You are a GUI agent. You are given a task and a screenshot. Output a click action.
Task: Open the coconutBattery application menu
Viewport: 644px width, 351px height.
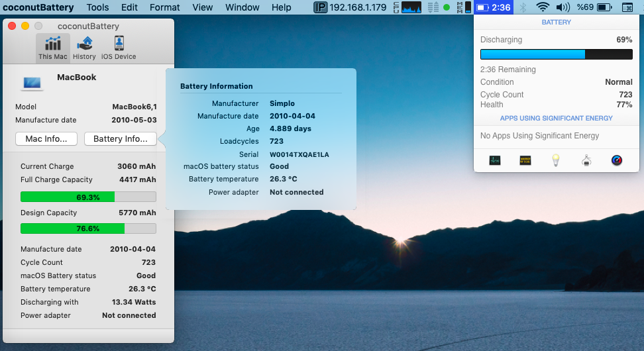(38, 7)
